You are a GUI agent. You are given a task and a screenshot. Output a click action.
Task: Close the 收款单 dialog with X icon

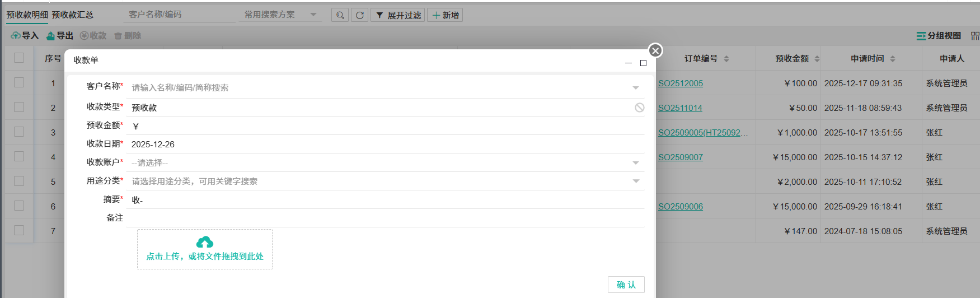click(655, 50)
